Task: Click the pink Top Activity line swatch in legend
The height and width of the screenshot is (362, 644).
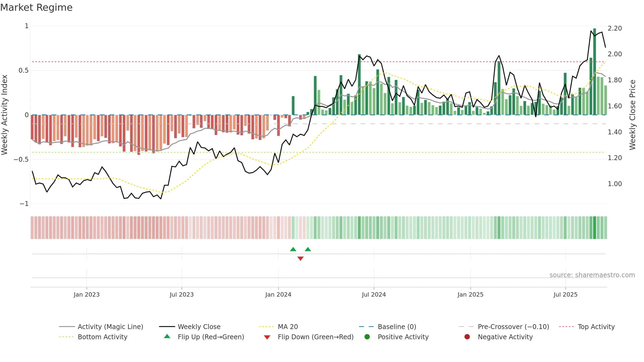Action: [x=566, y=327]
